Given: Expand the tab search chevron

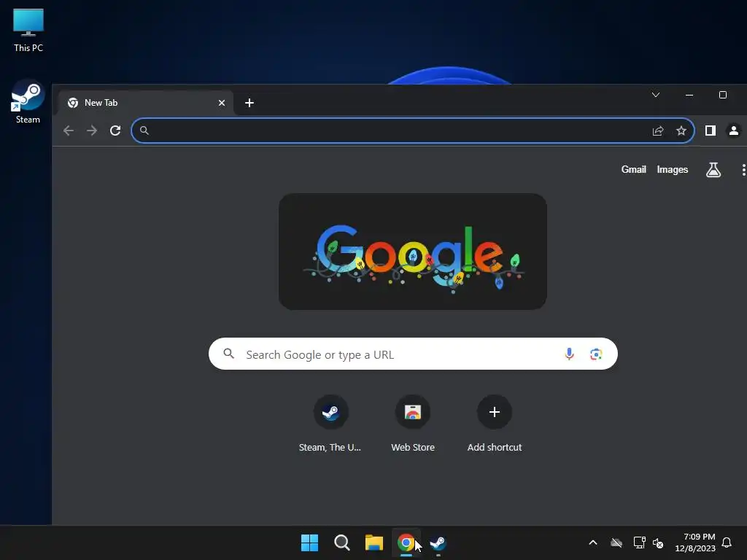Looking at the screenshot, I should pyautogui.click(x=656, y=95).
